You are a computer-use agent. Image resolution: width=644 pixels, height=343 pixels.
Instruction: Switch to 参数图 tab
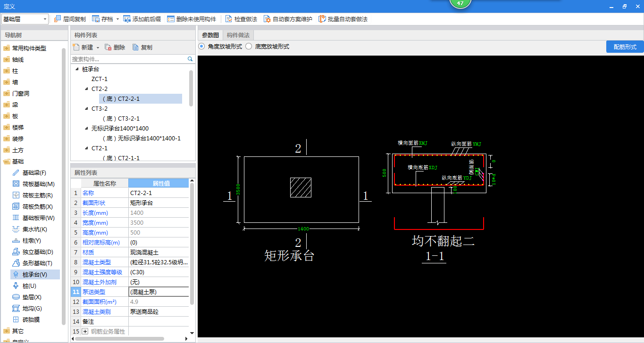tap(210, 35)
